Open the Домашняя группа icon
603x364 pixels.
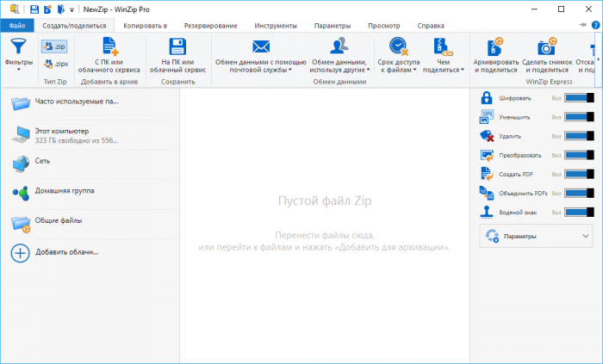coord(21,193)
